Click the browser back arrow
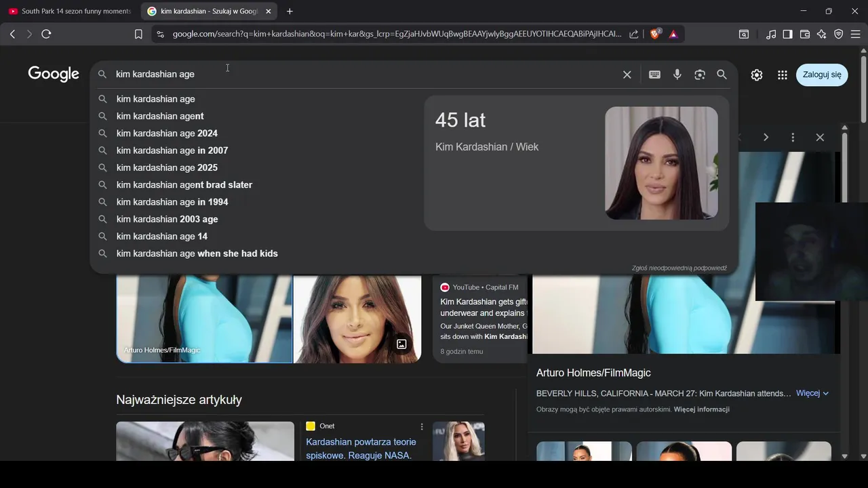The height and width of the screenshot is (488, 868). (x=12, y=34)
